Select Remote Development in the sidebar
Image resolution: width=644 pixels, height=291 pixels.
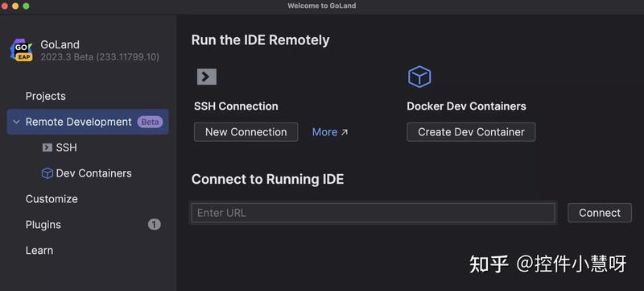click(88, 122)
